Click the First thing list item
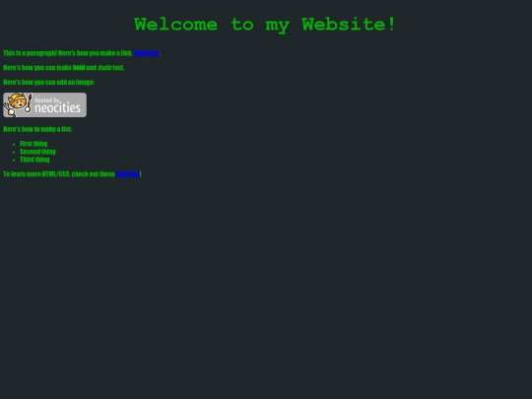 33,144
